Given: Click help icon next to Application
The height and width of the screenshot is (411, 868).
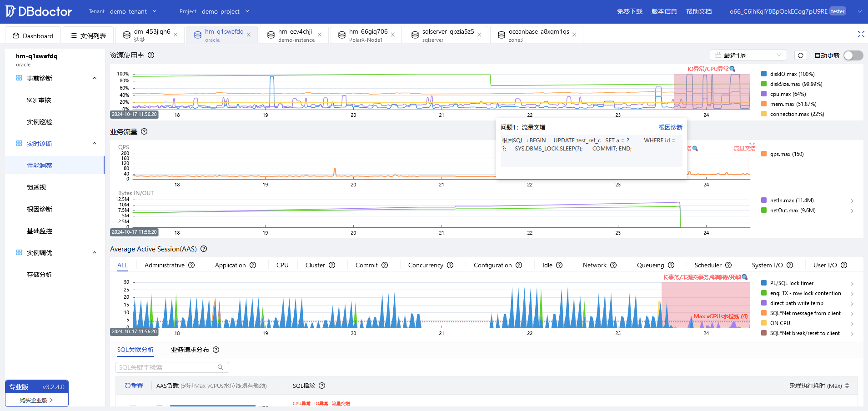Looking at the screenshot, I should (x=253, y=265).
